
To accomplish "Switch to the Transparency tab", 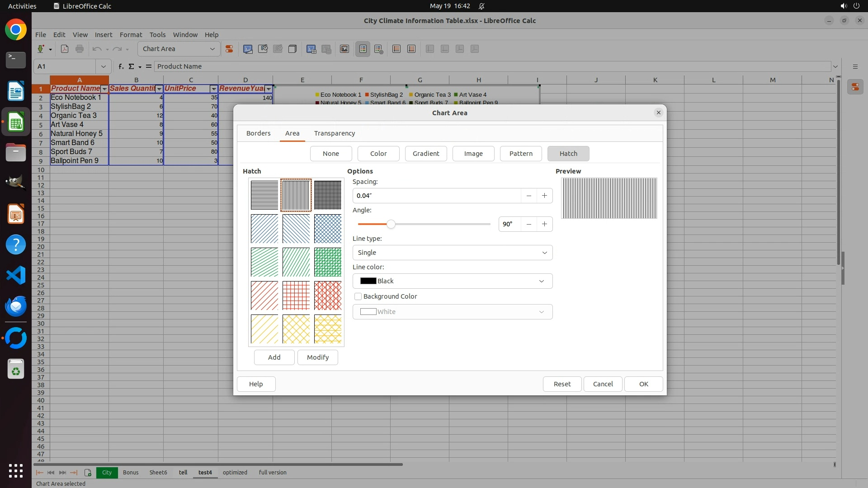I will click(x=334, y=133).
